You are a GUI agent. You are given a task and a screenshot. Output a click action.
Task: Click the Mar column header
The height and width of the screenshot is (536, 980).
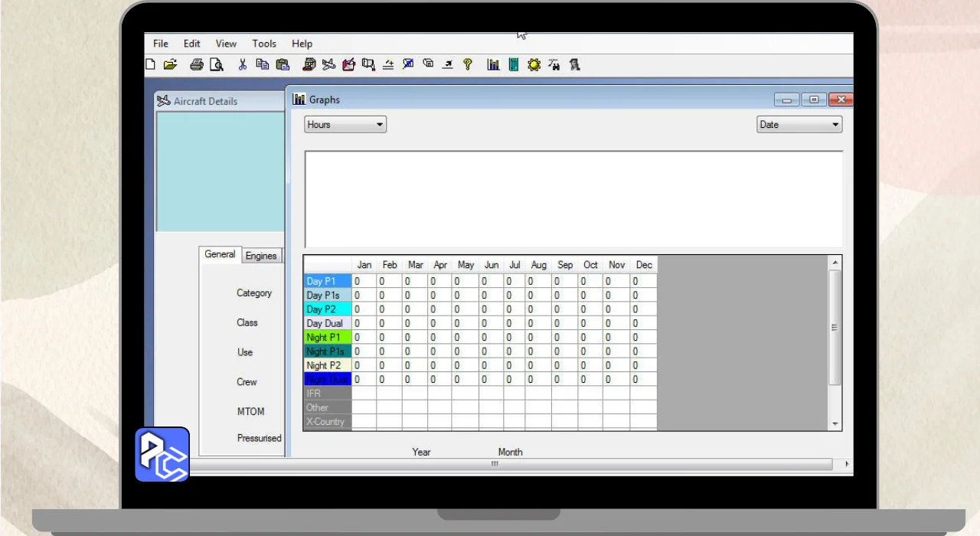pyautogui.click(x=415, y=265)
